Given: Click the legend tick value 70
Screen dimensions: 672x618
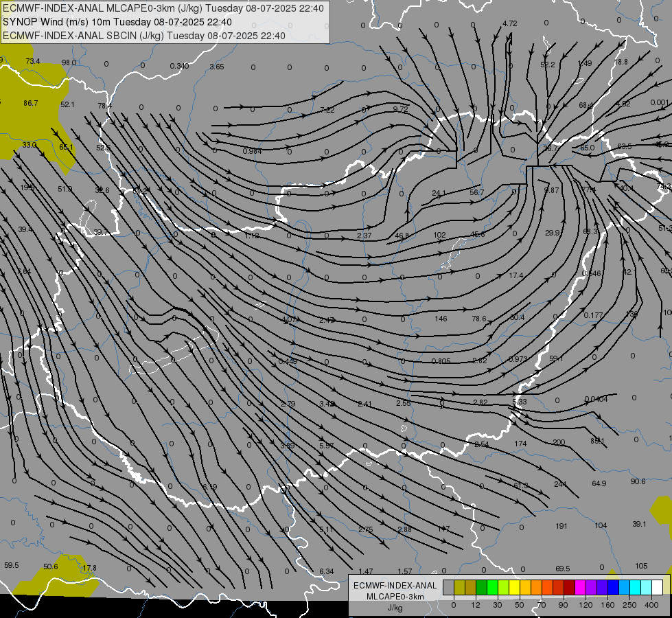Looking at the screenshot, I should click(542, 605).
